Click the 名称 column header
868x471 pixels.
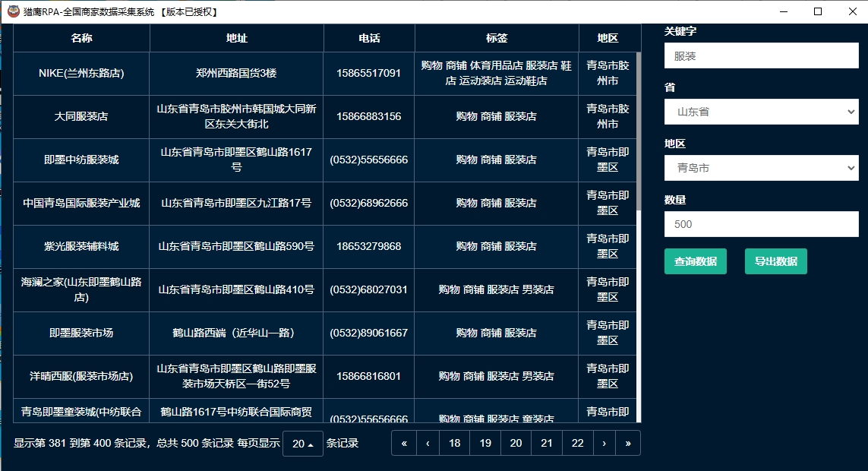pos(81,38)
